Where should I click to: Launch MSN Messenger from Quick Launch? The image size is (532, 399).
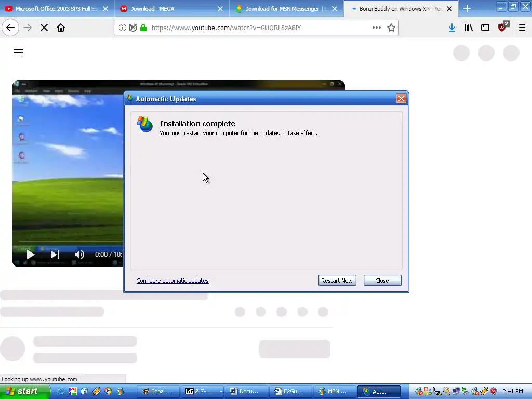121,391
